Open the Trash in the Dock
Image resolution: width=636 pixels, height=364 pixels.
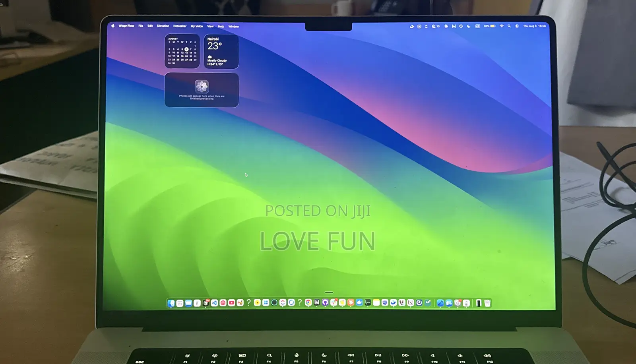coord(487,303)
